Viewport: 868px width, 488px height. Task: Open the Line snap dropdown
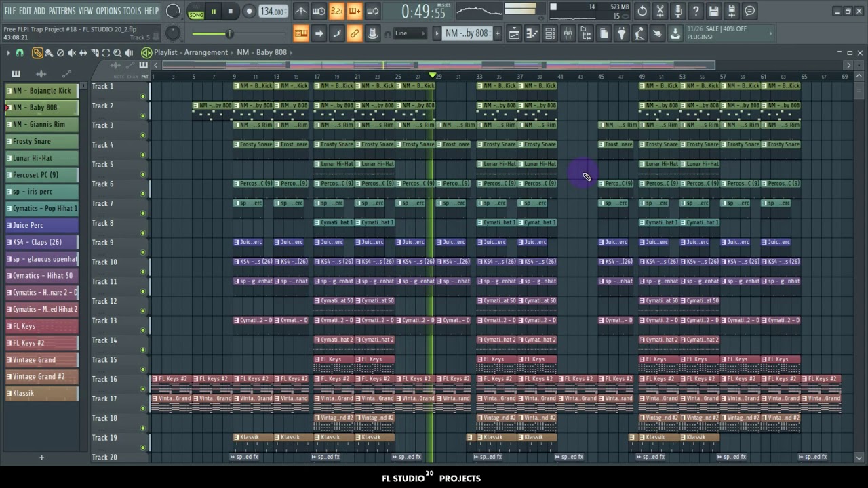tap(410, 33)
